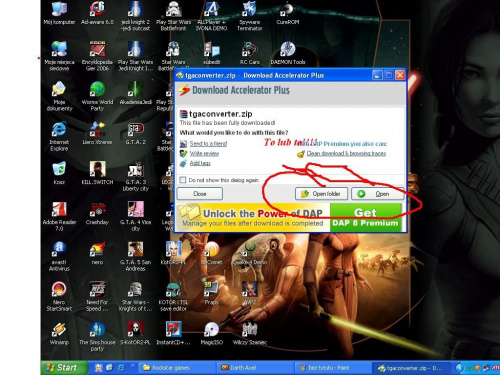This screenshot has height=375, width=500.
Task: Switch to Darth Axel taskbar item
Action: pyautogui.click(x=255, y=368)
